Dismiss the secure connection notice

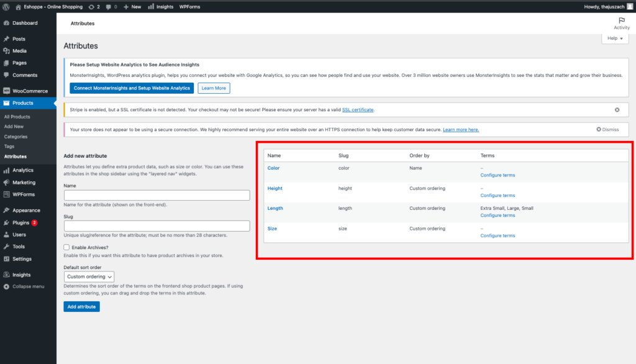pos(607,130)
